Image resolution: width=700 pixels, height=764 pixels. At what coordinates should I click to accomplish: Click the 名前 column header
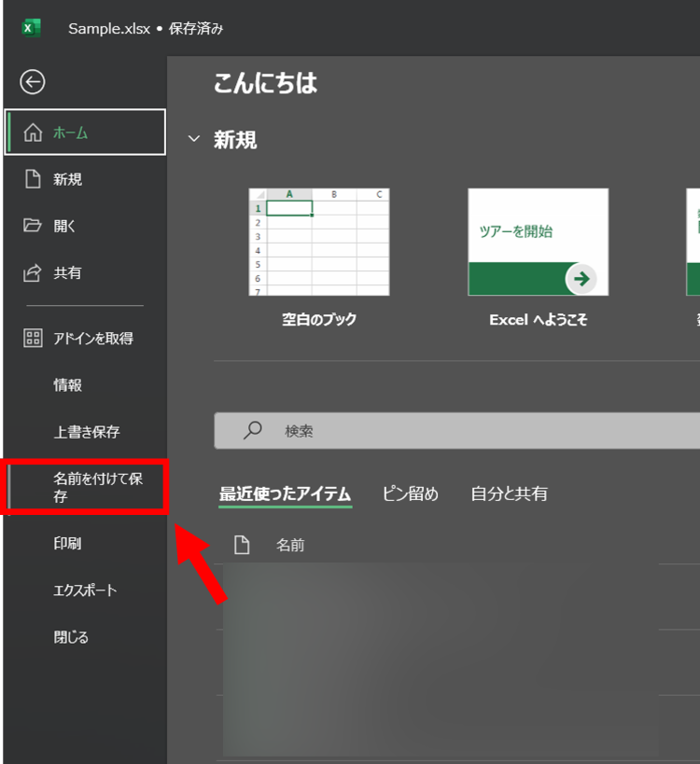click(x=290, y=545)
